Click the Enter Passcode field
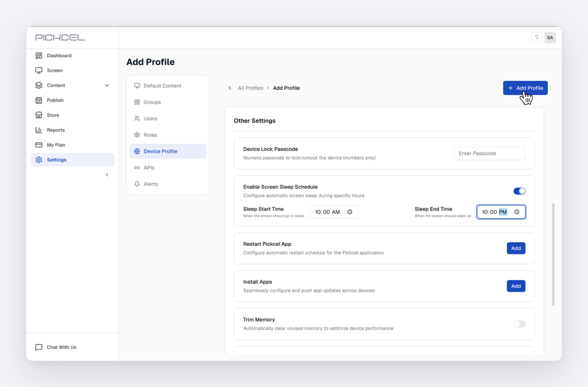This screenshot has height=387, width=588. pyautogui.click(x=489, y=153)
